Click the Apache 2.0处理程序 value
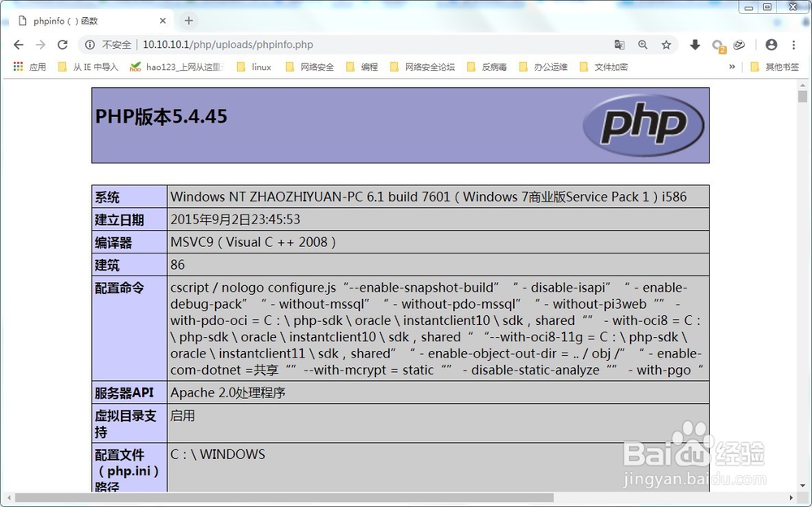This screenshot has width=812, height=507. (228, 392)
